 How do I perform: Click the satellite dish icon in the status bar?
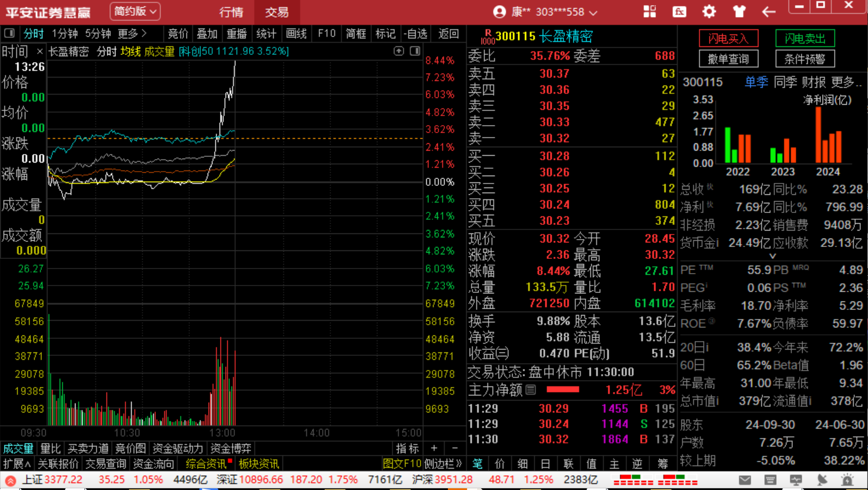pos(822,480)
